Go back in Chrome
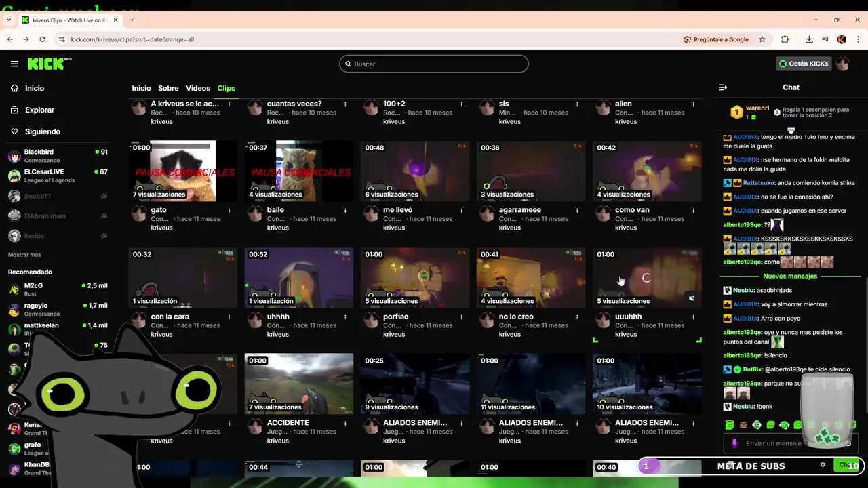 tap(10, 39)
